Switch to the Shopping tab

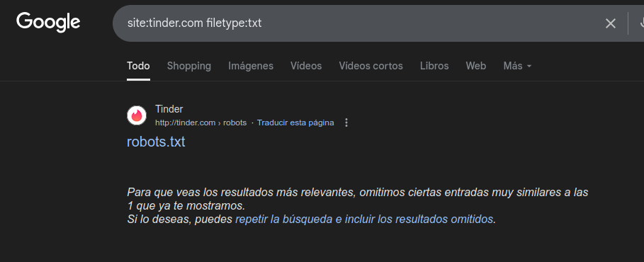coord(189,66)
